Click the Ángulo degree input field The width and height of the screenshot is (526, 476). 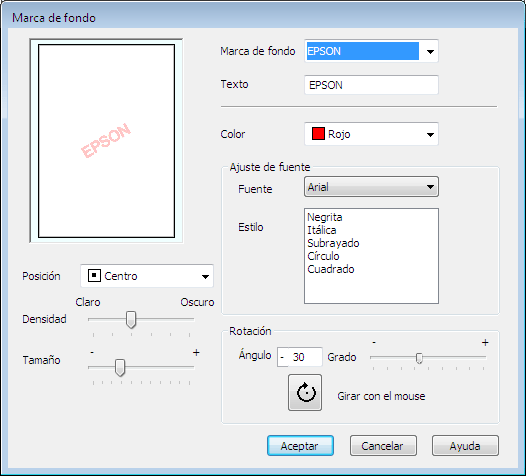pyautogui.click(x=300, y=357)
